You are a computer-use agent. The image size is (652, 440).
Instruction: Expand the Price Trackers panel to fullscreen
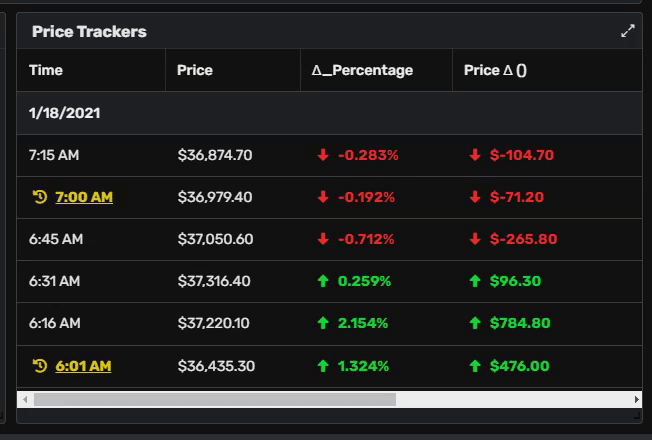pyautogui.click(x=628, y=31)
